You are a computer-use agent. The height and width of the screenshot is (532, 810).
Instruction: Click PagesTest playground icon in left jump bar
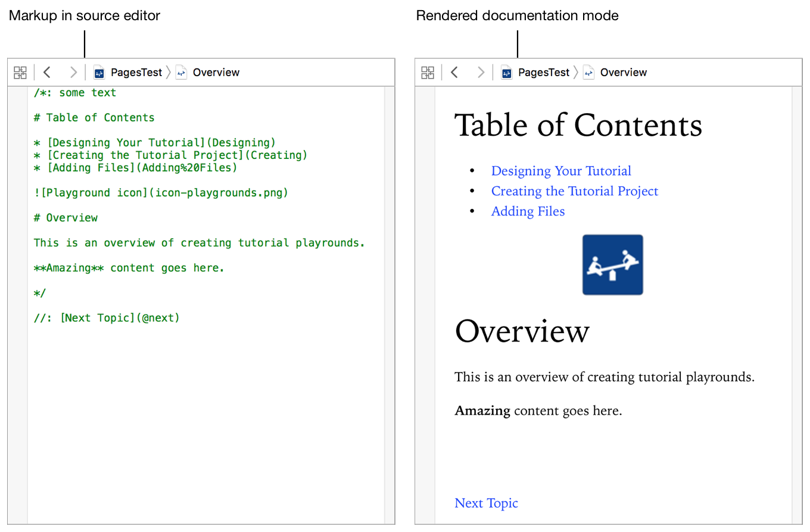pos(99,73)
